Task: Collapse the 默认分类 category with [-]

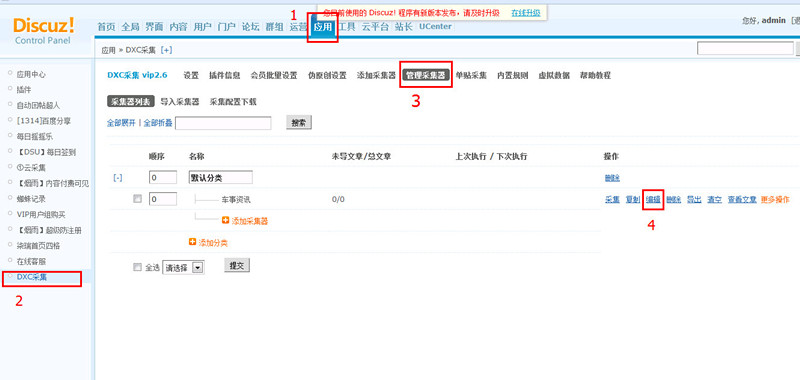Action: click(x=118, y=178)
